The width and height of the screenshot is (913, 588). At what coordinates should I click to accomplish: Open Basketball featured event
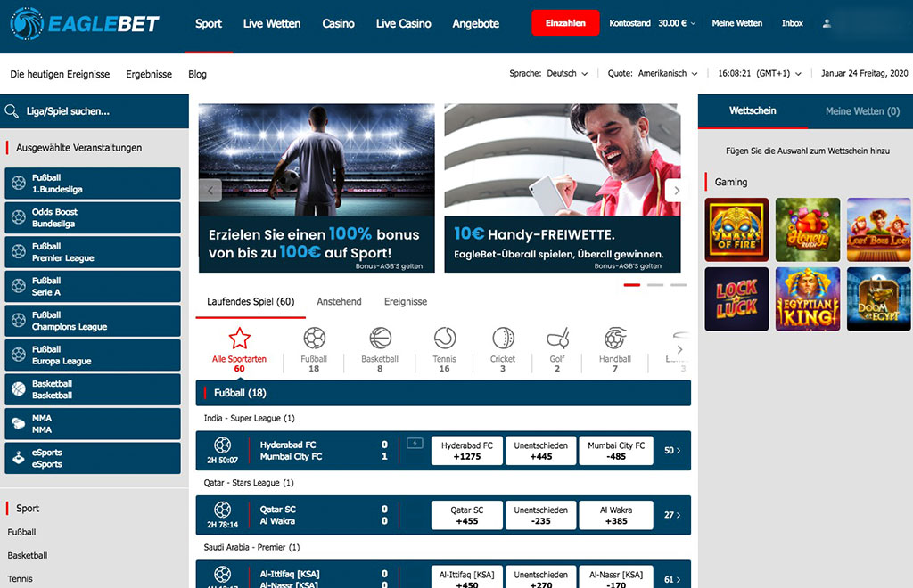pyautogui.click(x=93, y=389)
